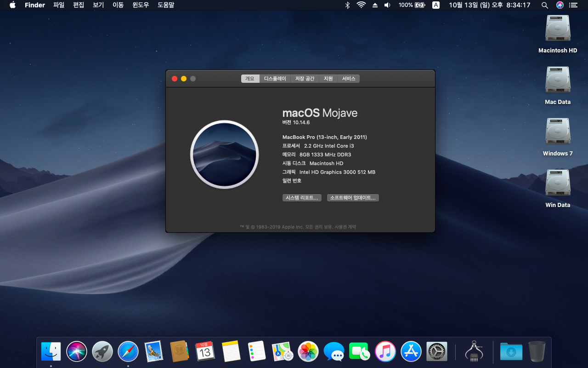Open the 윈도우 menu
This screenshot has width=588, height=368.
coord(141,5)
